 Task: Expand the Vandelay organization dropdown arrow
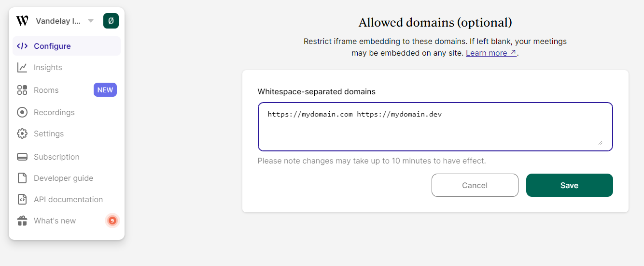[x=91, y=21]
